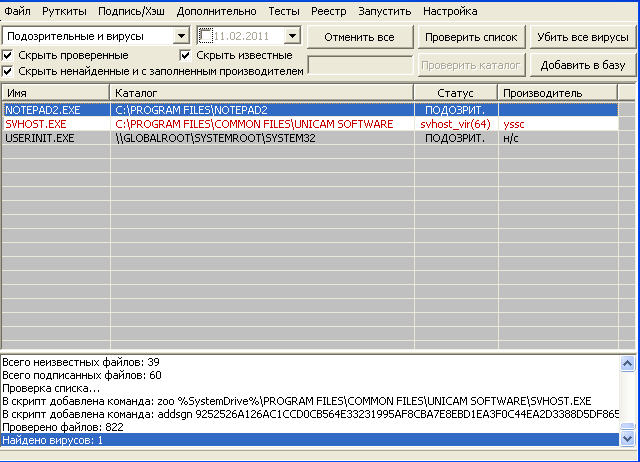Screen dimensions: 640x462
Task: Open the Настройка menu
Action: [450, 11]
